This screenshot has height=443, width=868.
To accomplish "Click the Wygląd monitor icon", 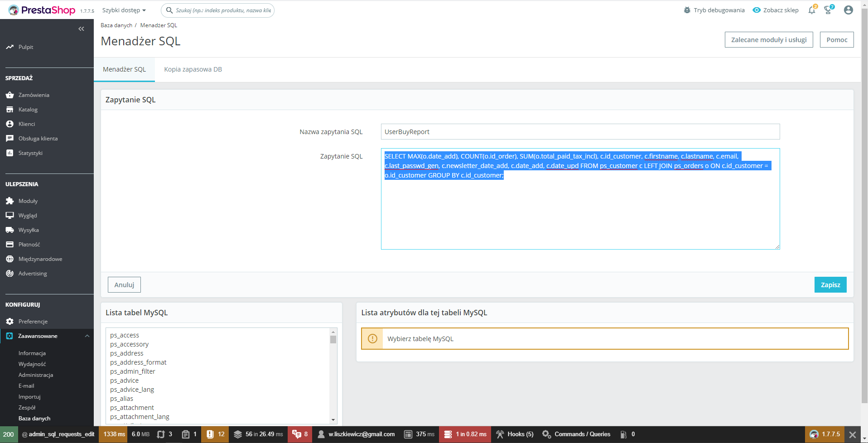I will (10, 216).
